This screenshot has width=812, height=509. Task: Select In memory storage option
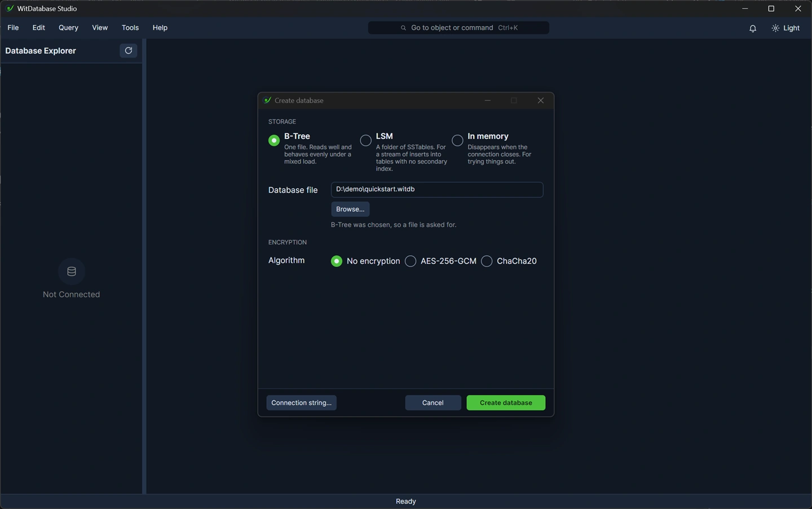coord(457,141)
